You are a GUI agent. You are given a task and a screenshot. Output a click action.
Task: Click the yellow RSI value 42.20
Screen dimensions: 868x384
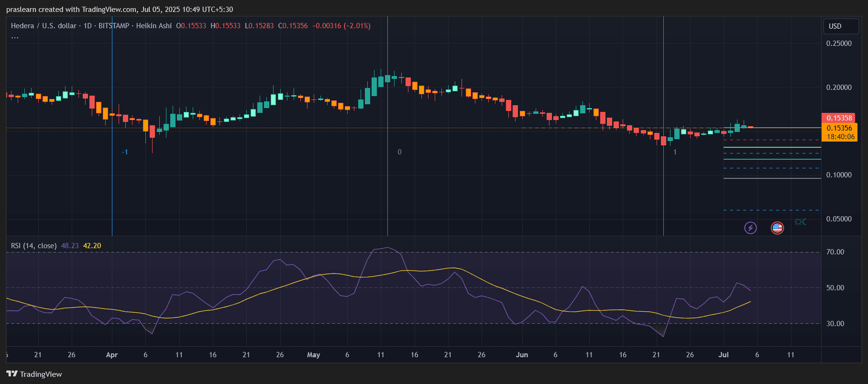point(92,246)
